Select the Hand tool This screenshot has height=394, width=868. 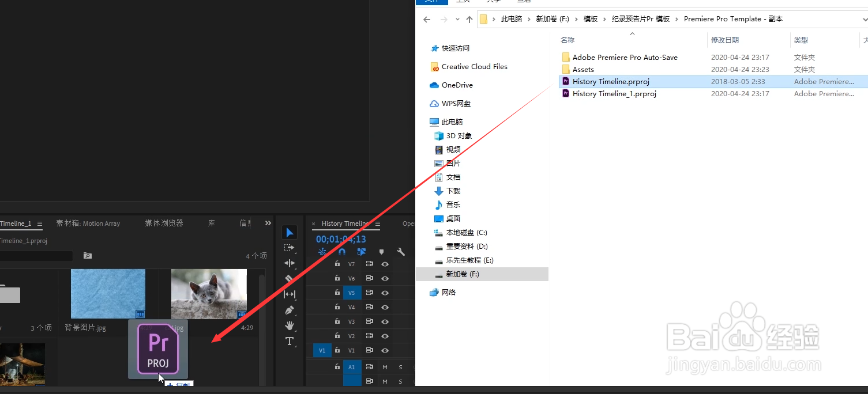[290, 325]
